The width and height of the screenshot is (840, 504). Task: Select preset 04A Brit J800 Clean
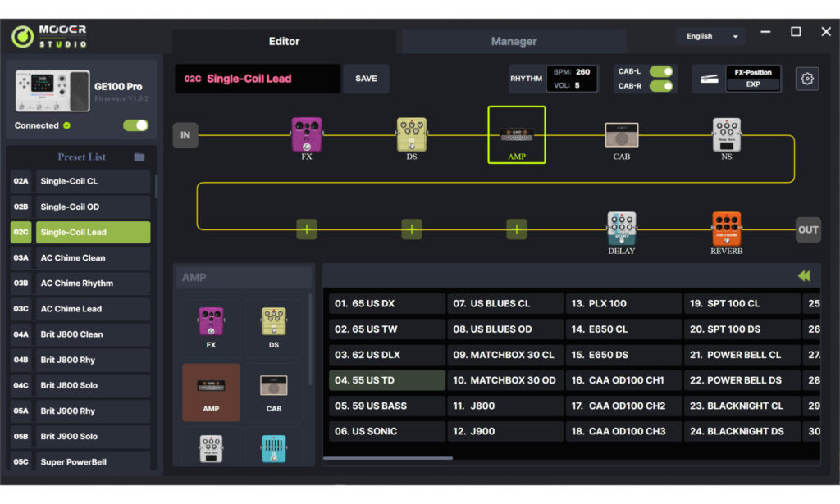click(80, 334)
